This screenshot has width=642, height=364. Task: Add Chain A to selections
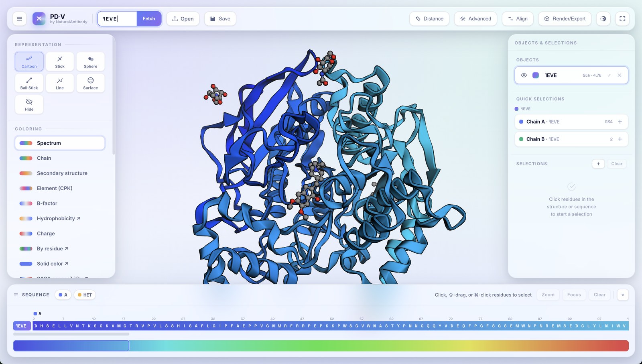620,122
